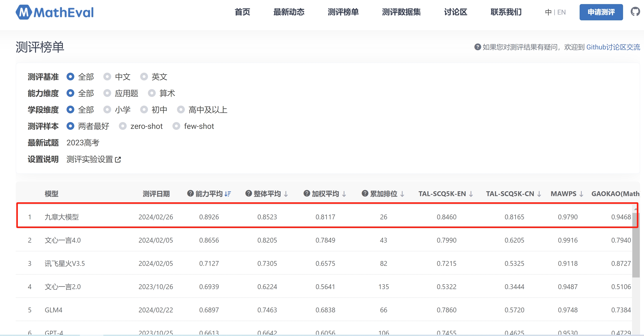Click 文心一言2.0 model name
Screen dimensions: 644x336
62,287
